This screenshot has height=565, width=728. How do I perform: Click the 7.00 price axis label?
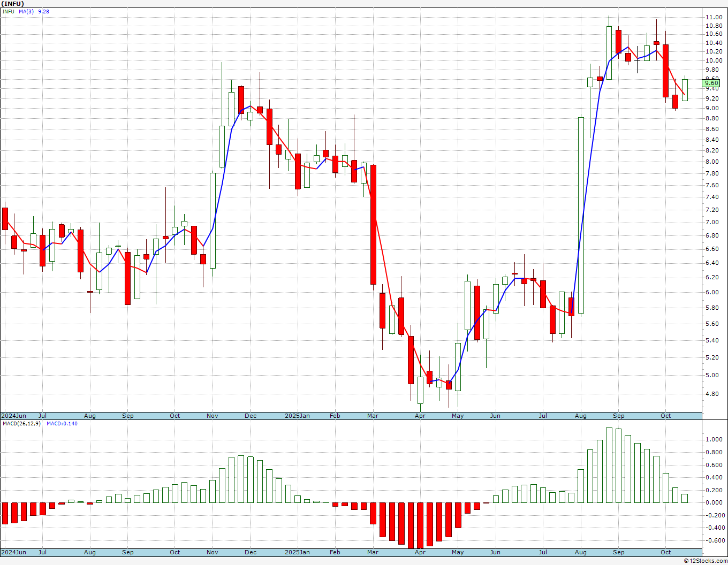[712, 222]
